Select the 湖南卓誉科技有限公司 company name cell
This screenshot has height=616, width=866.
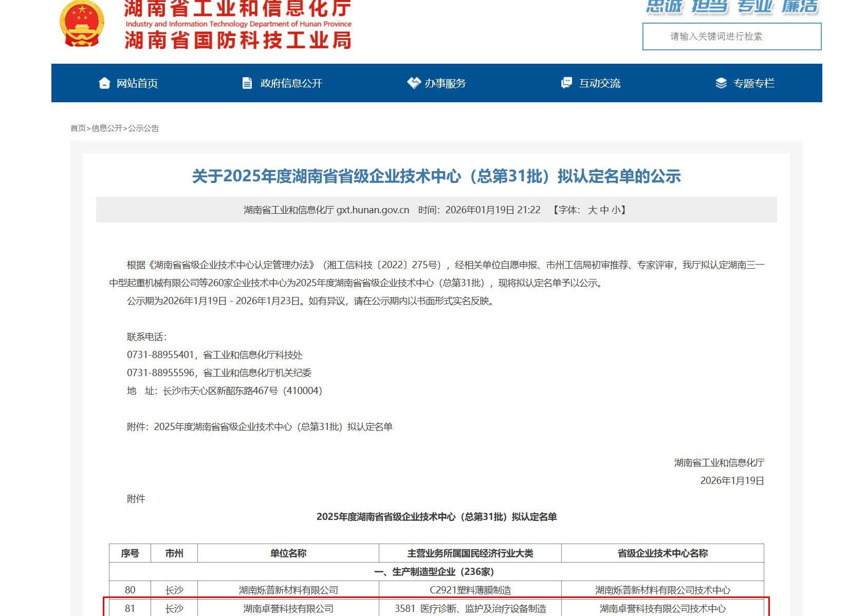click(x=288, y=609)
